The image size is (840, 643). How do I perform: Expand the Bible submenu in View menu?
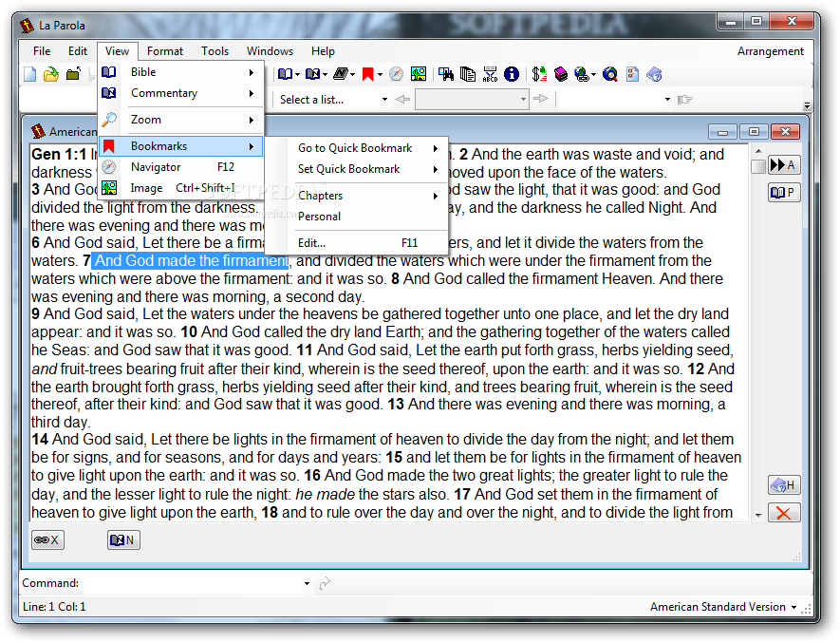(x=181, y=72)
